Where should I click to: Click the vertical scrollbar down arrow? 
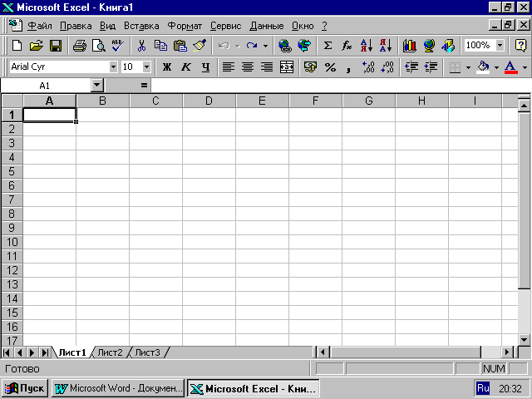[525, 340]
